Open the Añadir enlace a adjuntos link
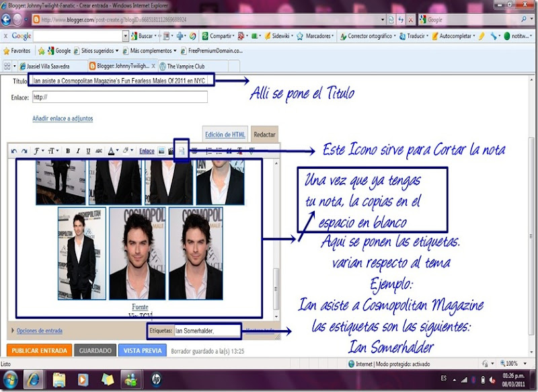Viewport: 538px width, 392px height. coord(63,118)
